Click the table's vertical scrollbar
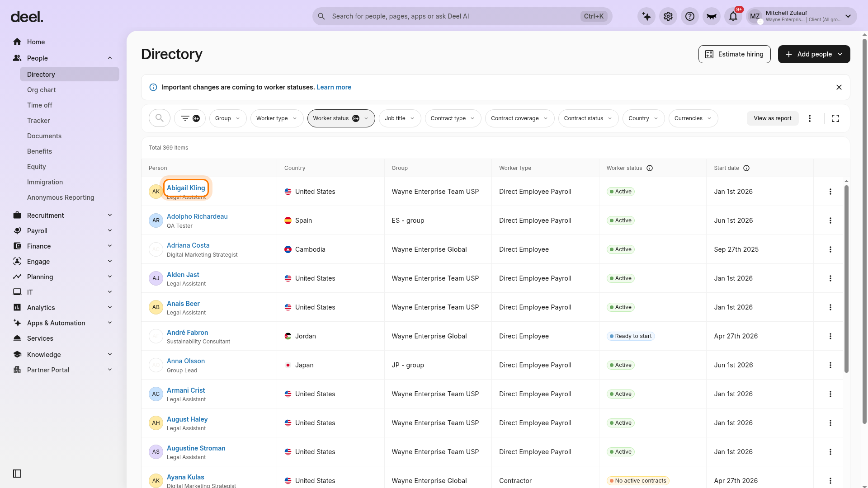The width and height of the screenshot is (868, 488). tap(846, 279)
